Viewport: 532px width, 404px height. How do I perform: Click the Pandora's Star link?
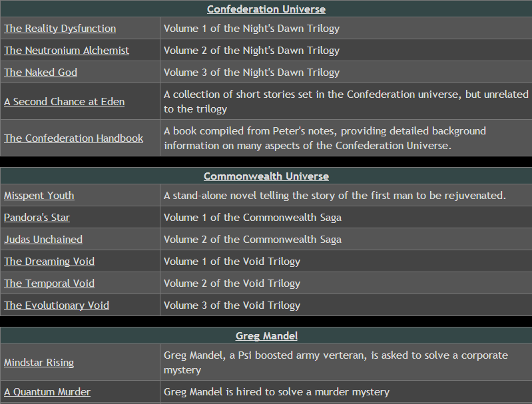(x=37, y=218)
